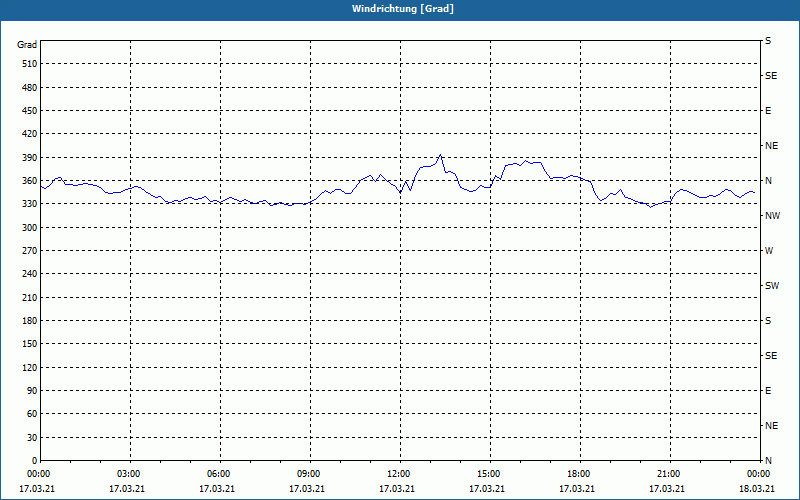This screenshot has width=800, height=500.
Task: Click the "Windrichtung [Grad]" chart title
Action: [403, 9]
